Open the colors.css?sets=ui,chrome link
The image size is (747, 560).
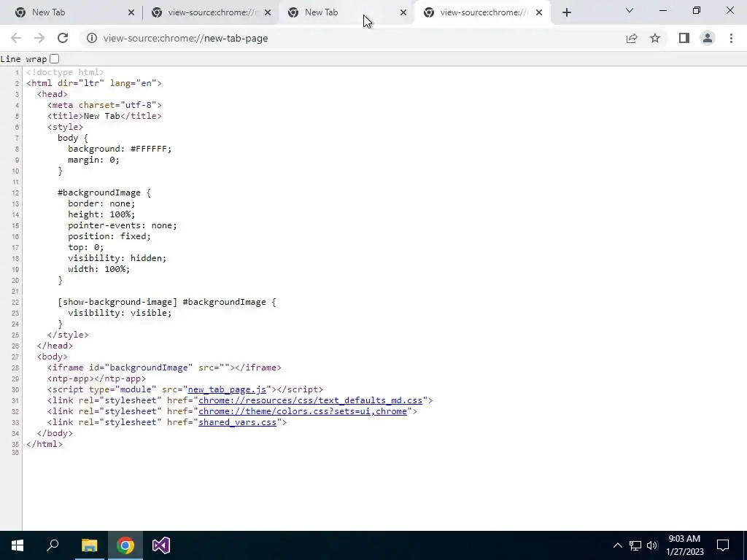303,411
